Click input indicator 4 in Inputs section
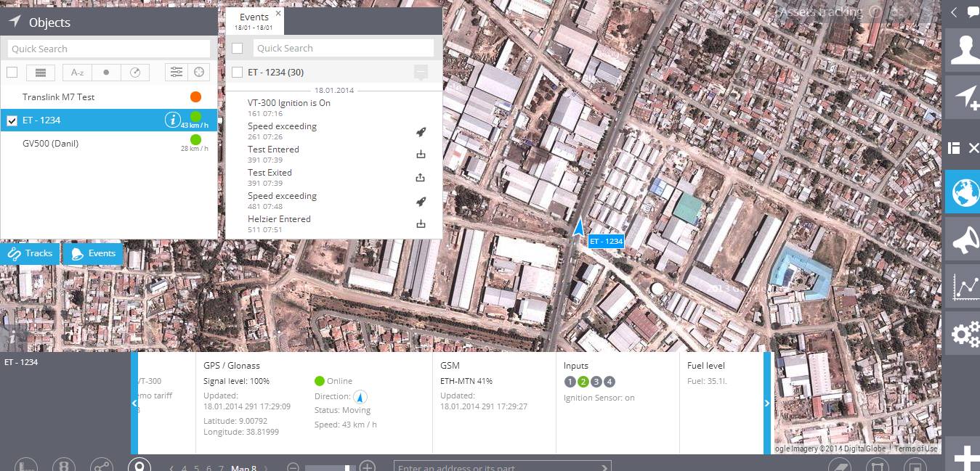This screenshot has width=980, height=471. point(610,382)
